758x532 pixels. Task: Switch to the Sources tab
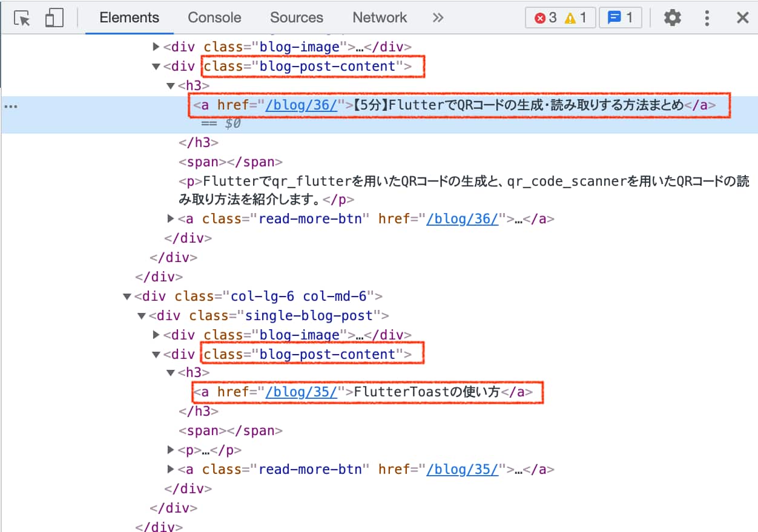[x=297, y=18]
